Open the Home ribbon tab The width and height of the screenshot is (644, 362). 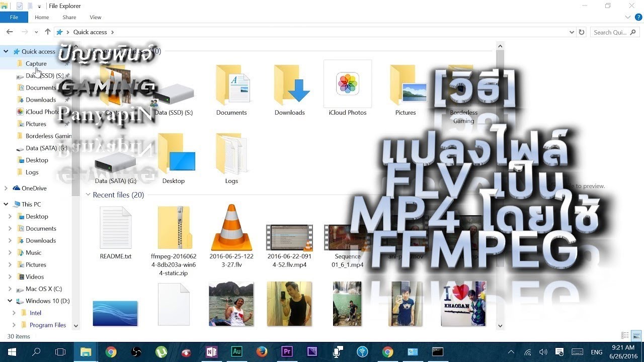(x=42, y=17)
